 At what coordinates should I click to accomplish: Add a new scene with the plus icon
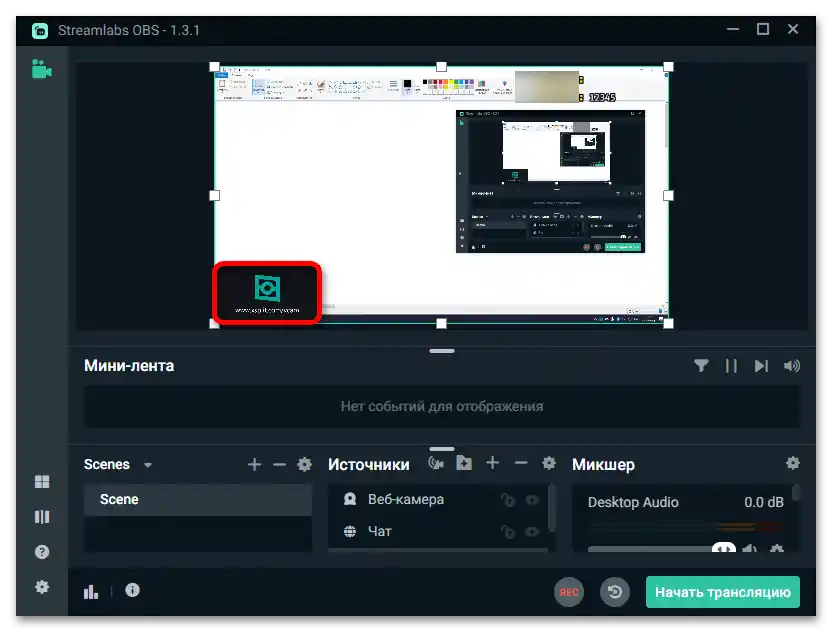click(254, 464)
